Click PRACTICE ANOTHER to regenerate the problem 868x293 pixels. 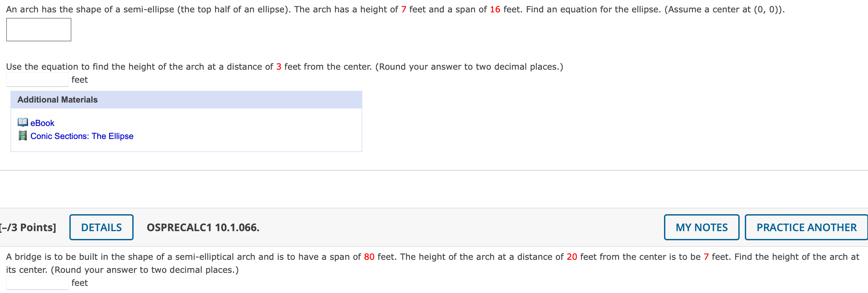pyautogui.click(x=806, y=227)
